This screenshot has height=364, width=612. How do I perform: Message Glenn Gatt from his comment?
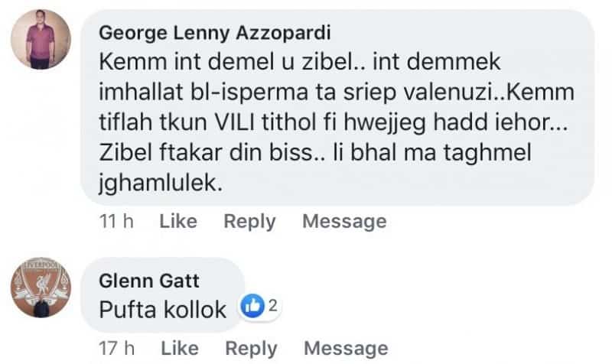345,349
